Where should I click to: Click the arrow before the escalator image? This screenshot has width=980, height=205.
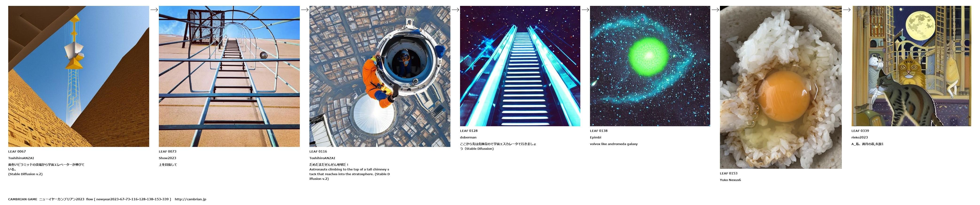pos(455,10)
